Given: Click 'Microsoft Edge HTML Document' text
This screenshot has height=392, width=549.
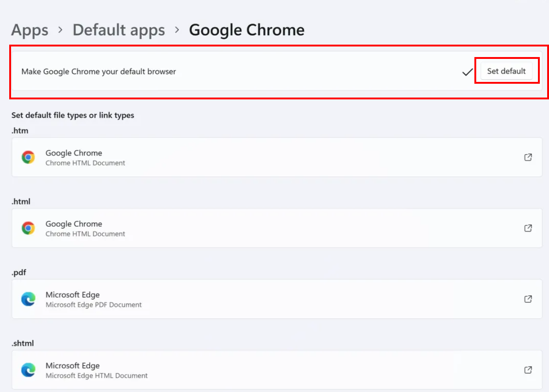Looking at the screenshot, I should click(x=97, y=375).
